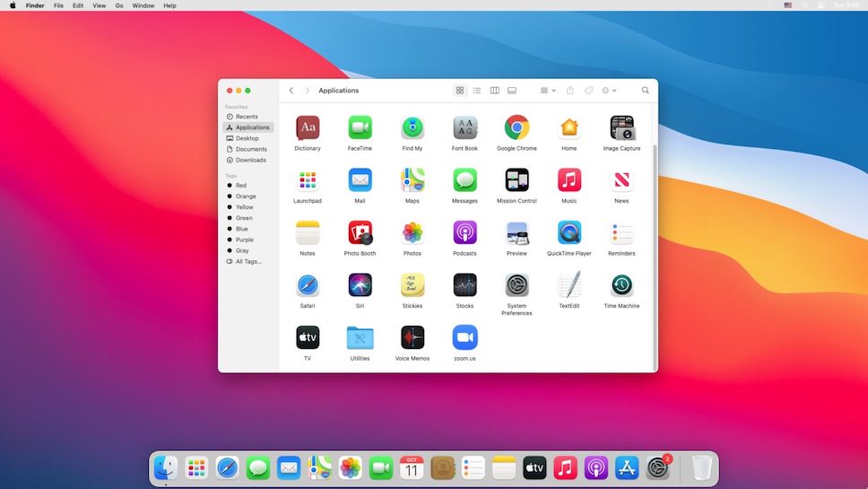The width and height of the screenshot is (868, 489).
Task: Open App Store from the Dock
Action: 627,468
